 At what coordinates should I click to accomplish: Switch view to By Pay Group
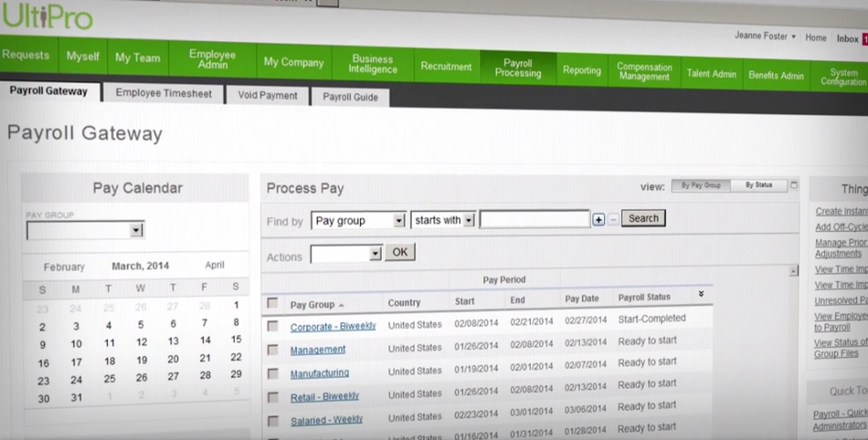point(701,185)
